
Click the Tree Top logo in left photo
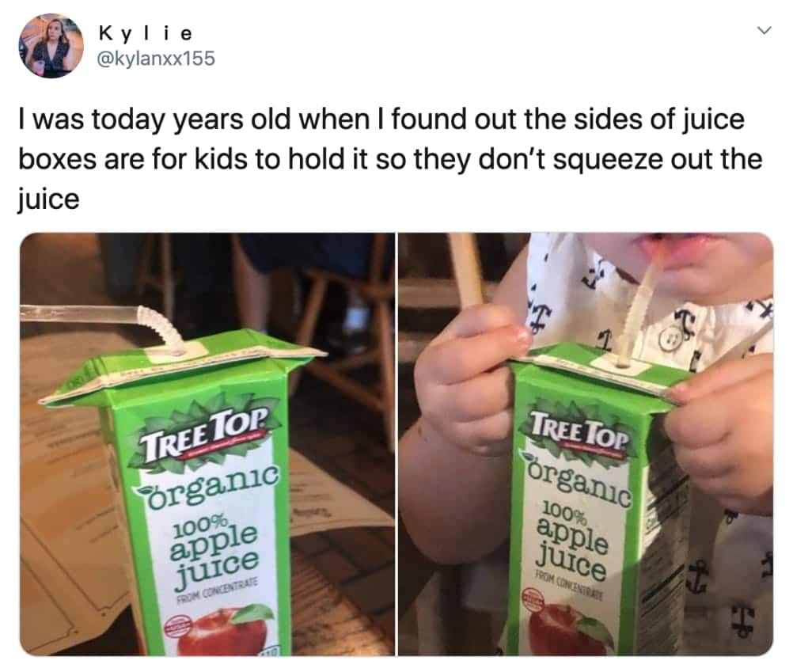click(x=204, y=435)
